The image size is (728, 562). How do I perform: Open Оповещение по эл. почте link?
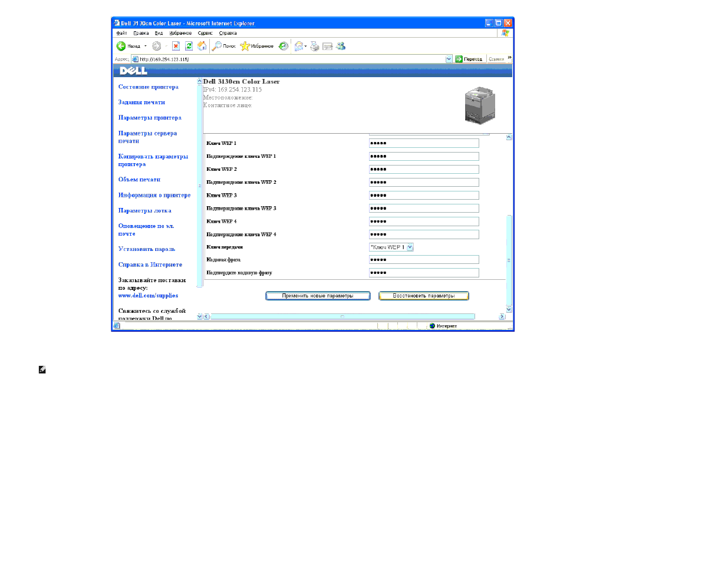146,229
